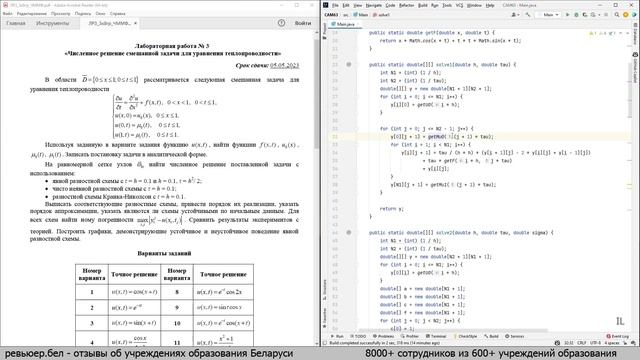Open the Event Log panel

pos(618,336)
